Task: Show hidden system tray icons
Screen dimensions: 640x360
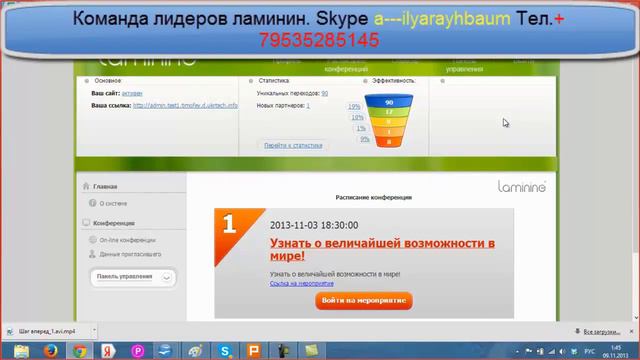Action: pyautogui.click(x=517, y=351)
